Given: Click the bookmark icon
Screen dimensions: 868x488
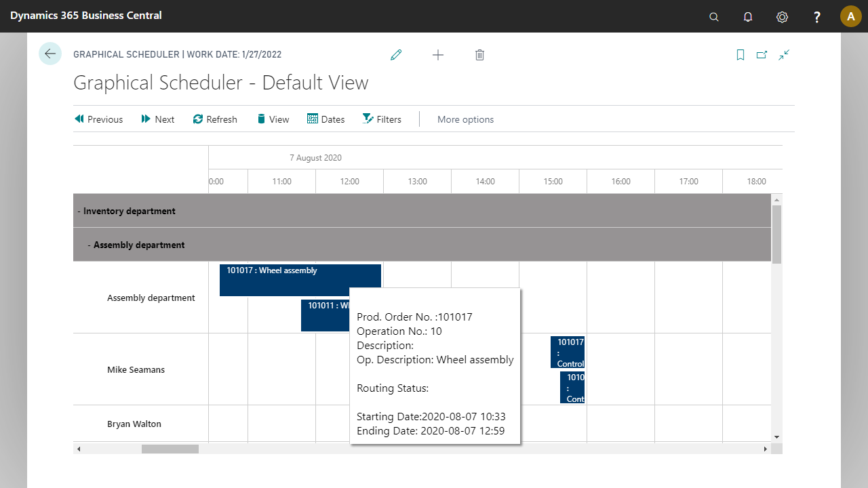Looking at the screenshot, I should [741, 55].
